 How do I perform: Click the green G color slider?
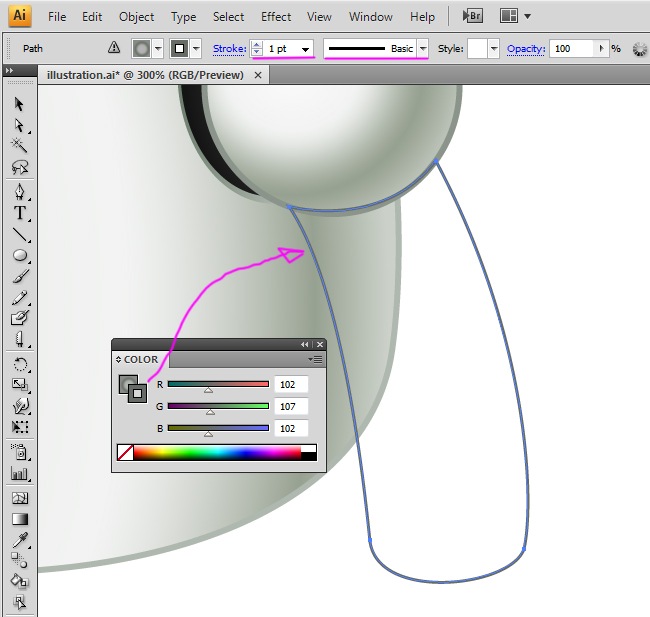pos(218,406)
